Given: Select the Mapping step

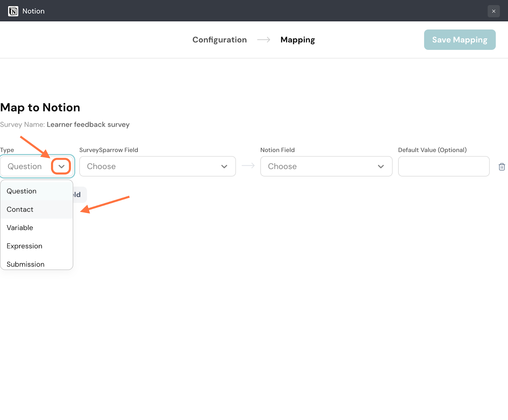Looking at the screenshot, I should (x=297, y=40).
